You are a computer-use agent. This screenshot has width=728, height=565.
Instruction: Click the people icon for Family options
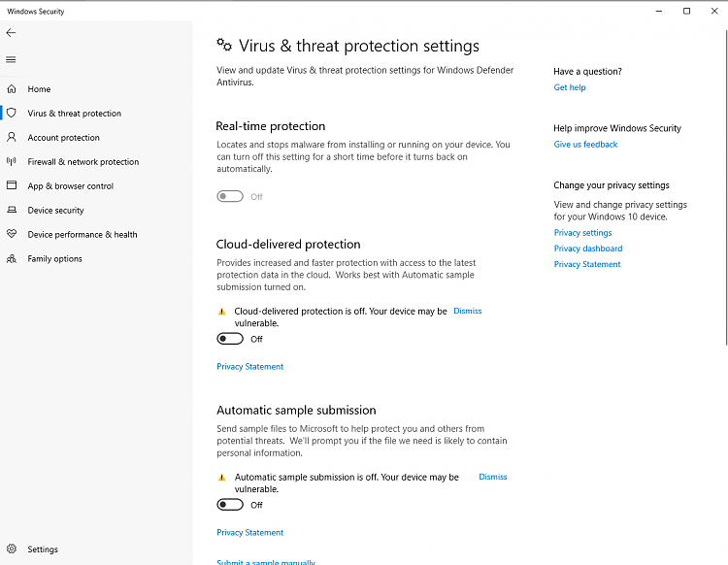pyautogui.click(x=12, y=258)
